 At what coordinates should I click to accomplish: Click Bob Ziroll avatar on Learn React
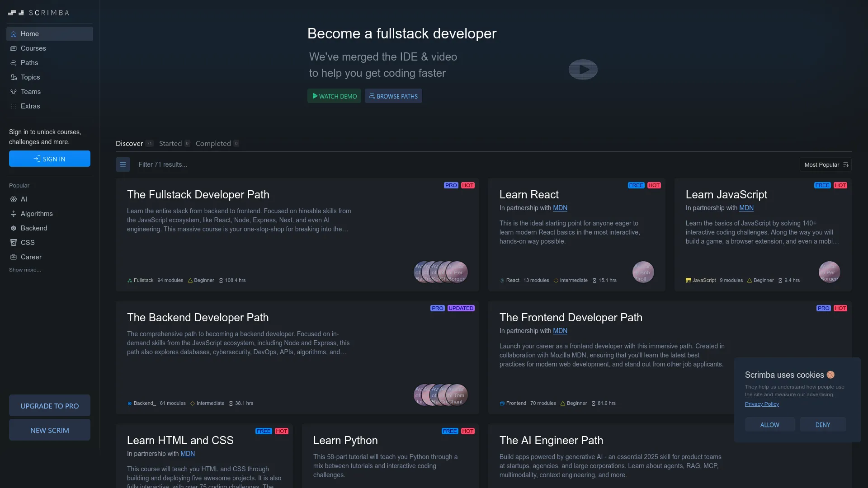coord(643,272)
